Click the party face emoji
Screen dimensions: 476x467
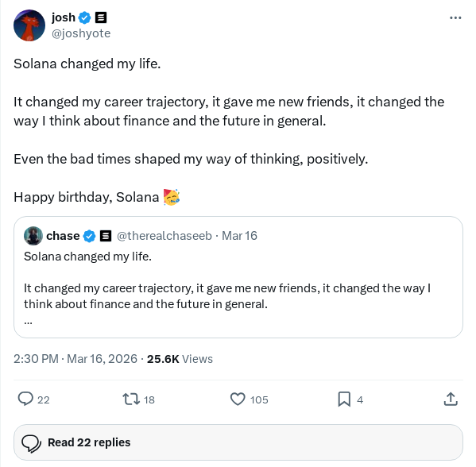172,197
